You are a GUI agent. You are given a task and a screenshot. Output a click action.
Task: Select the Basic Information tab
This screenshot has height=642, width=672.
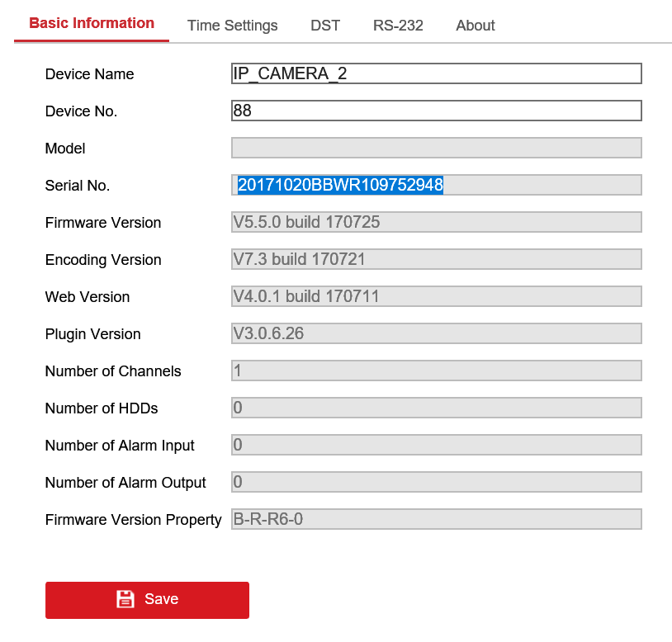[x=91, y=23]
